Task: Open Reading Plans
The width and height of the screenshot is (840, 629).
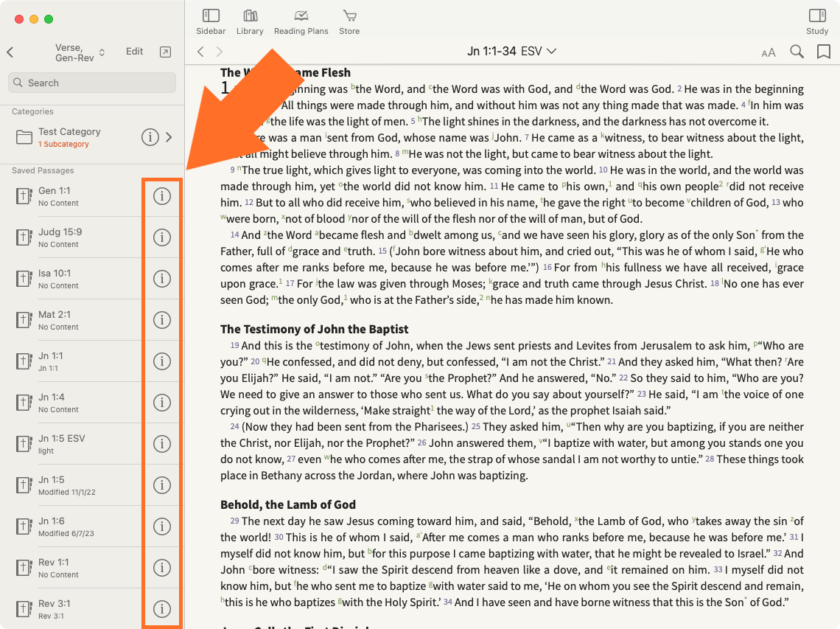Action: pyautogui.click(x=301, y=23)
